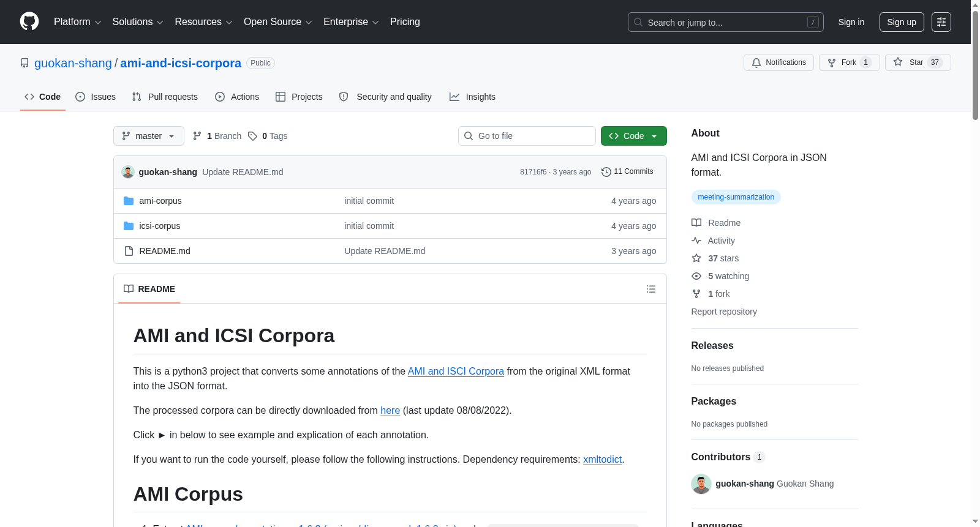Expand the Platform menu
This screenshot has height=527, width=980.
[x=78, y=22]
